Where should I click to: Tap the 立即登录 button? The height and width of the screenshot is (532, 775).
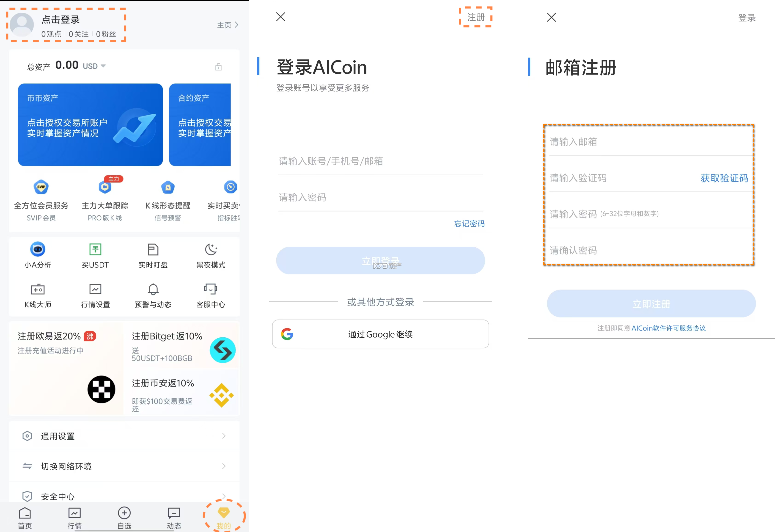380,260
